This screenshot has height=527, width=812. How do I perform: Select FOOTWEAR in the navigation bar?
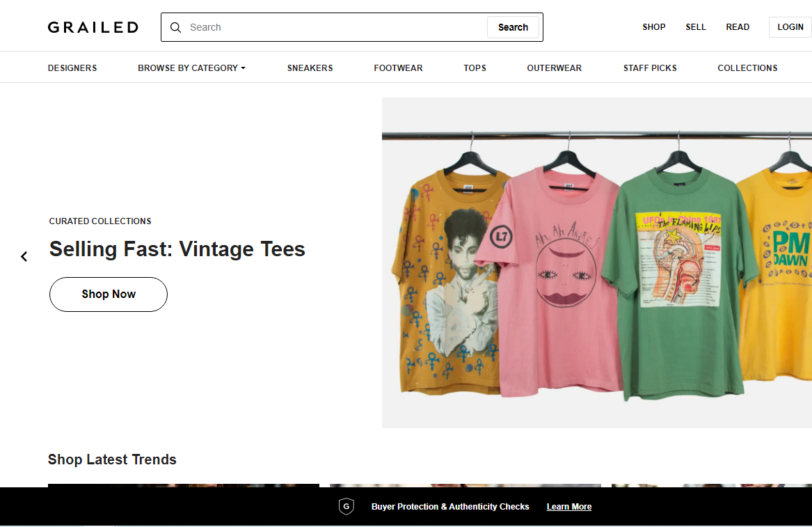pos(398,68)
